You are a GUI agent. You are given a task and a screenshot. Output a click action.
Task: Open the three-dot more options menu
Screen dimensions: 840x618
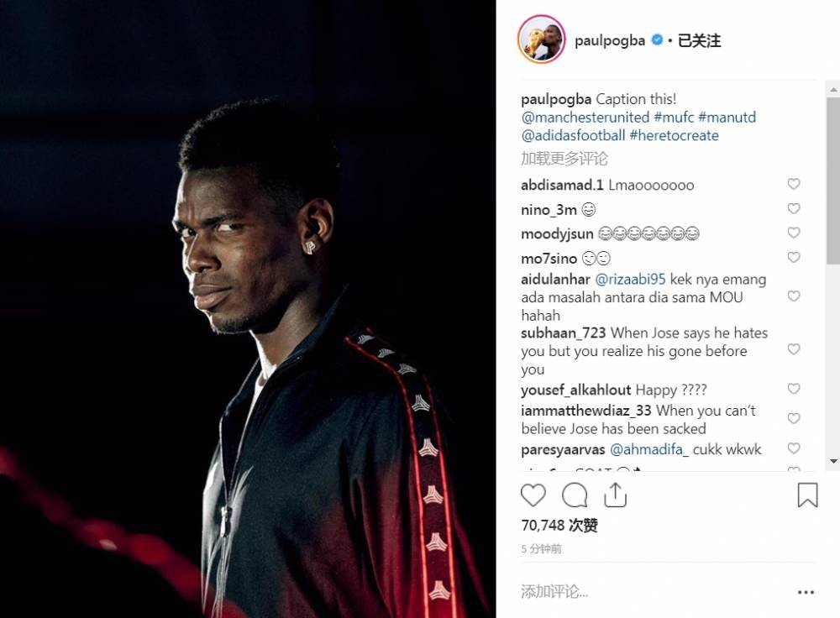coord(806,592)
